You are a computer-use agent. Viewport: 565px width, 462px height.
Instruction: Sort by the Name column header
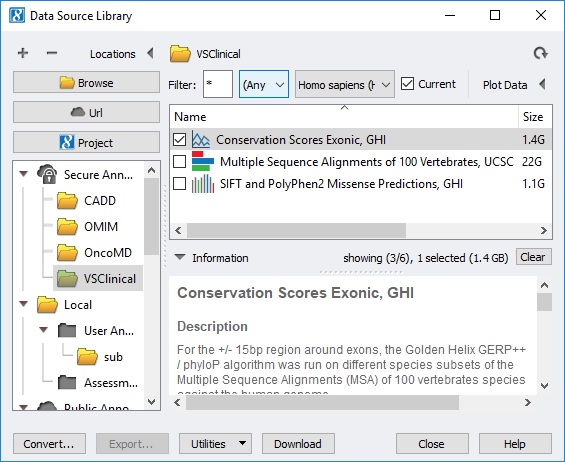[x=344, y=117]
